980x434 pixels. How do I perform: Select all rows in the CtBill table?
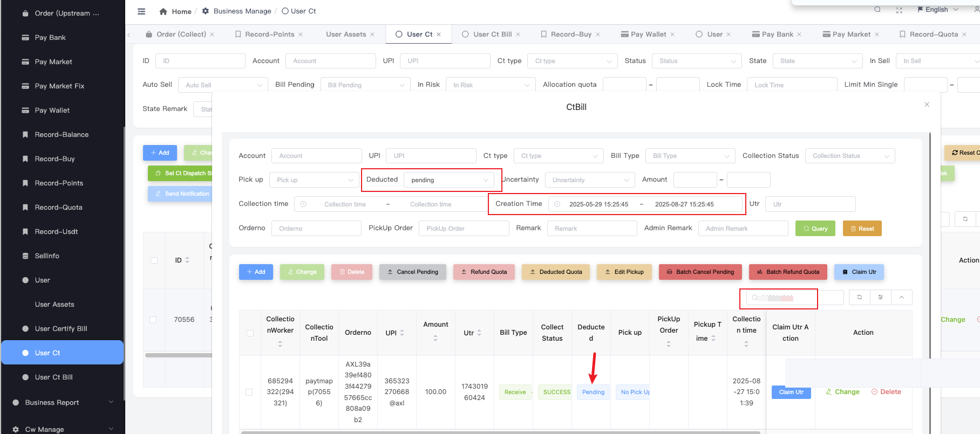(250, 333)
